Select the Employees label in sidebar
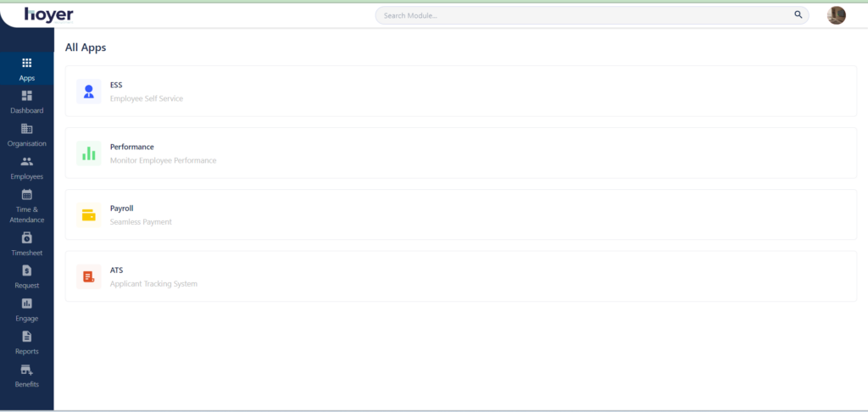Viewport: 868px width, 412px height. pyautogui.click(x=26, y=176)
